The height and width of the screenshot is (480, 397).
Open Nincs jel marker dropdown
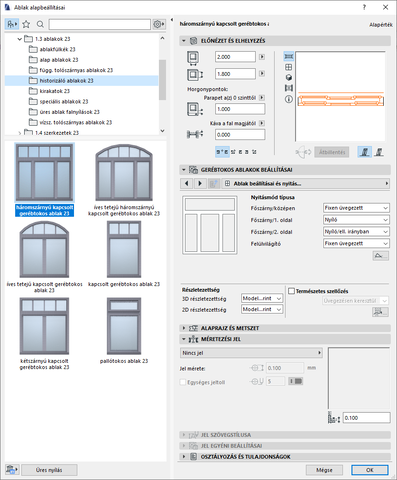[251, 353]
